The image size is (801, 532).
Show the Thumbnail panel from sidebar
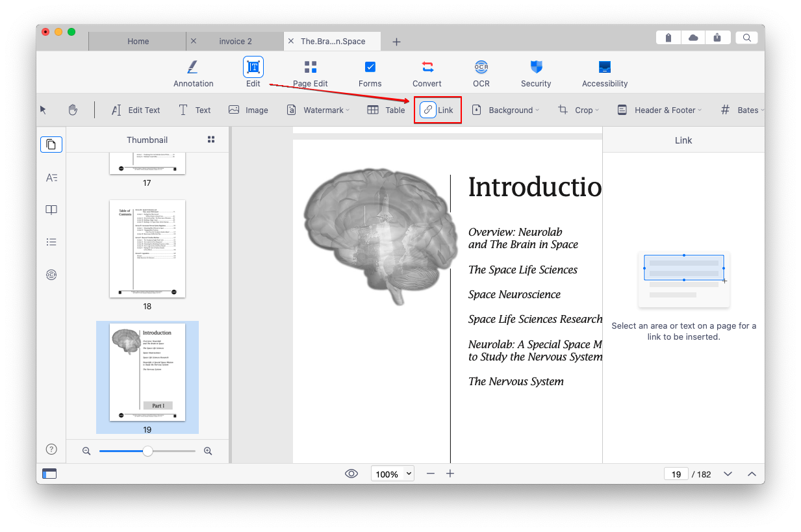pyautogui.click(x=51, y=144)
